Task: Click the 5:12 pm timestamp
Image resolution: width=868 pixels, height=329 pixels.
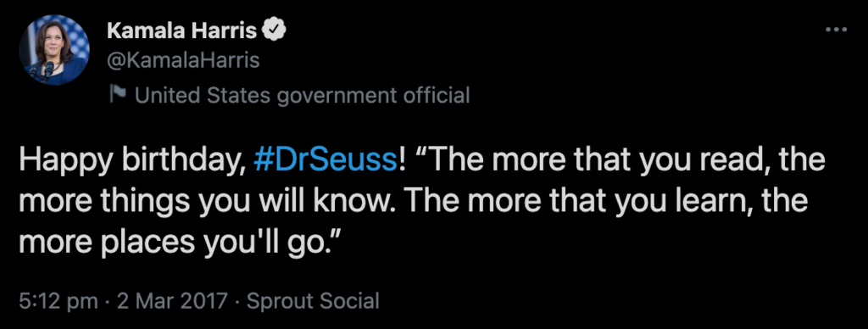Action: pos(58,301)
